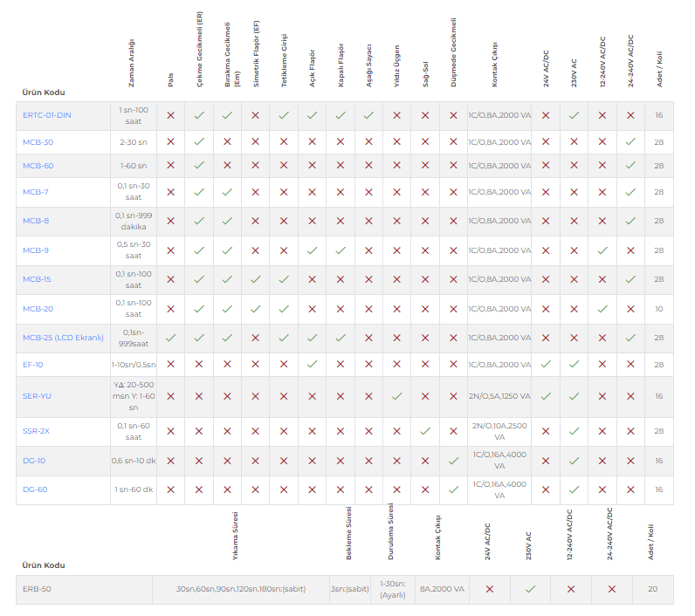Click the ERB-50 product code cell
Viewport: 695px width, 616px height.
[37, 589]
